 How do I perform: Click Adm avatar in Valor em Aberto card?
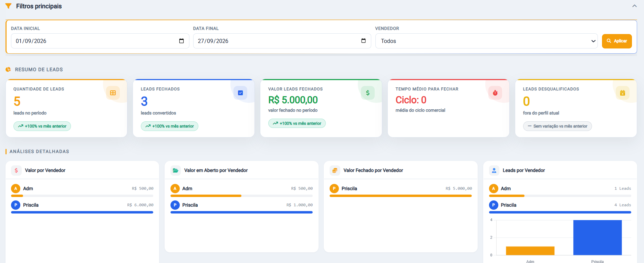click(x=175, y=188)
